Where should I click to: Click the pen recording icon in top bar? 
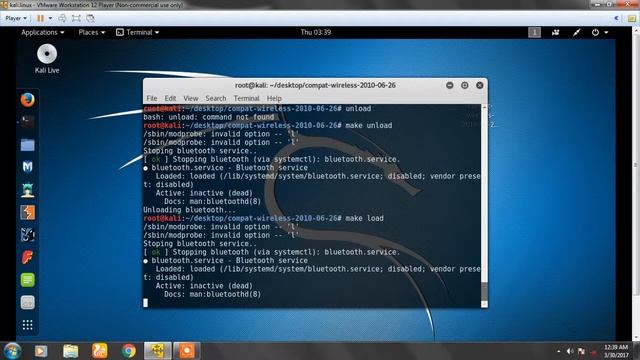(576, 32)
